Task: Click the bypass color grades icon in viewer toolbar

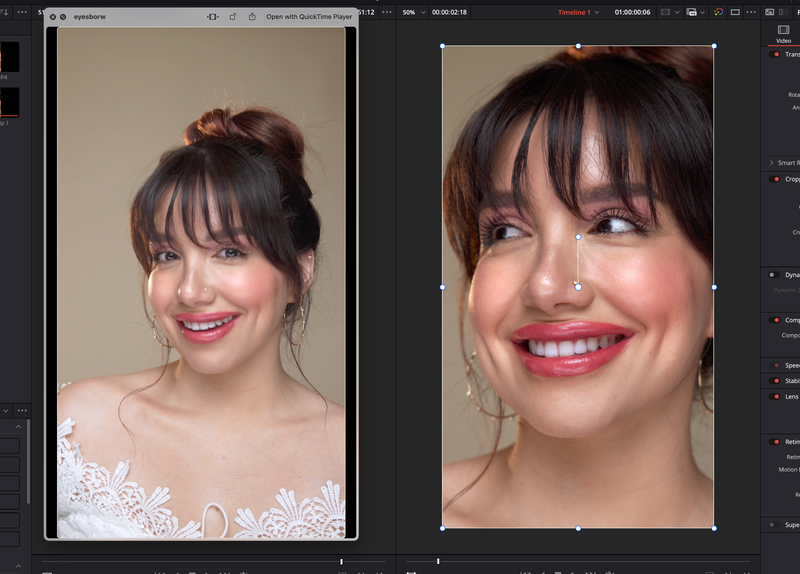Action: tap(718, 12)
